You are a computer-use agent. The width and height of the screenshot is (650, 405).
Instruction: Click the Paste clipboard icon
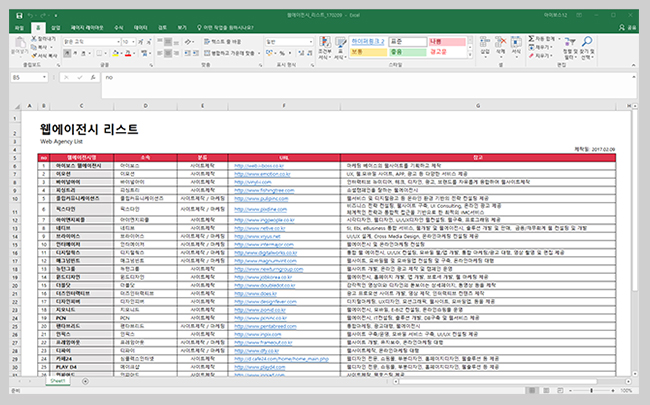point(19,42)
